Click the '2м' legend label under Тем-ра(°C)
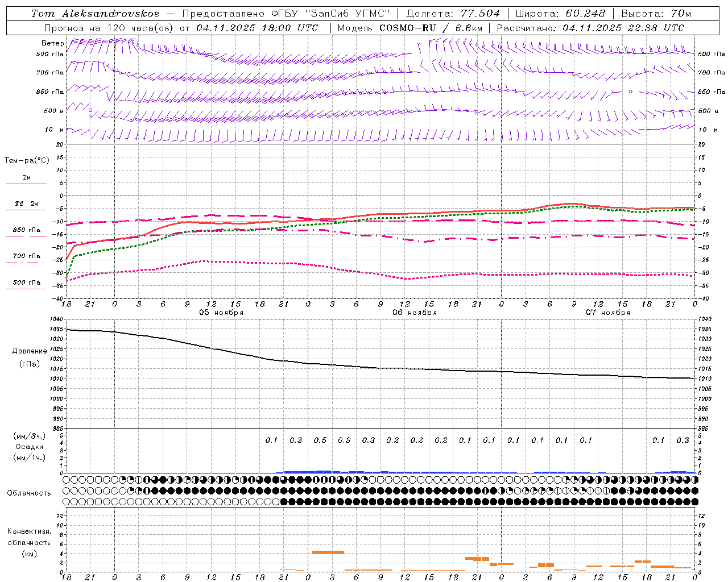The height and width of the screenshot is (582, 728). (27, 177)
